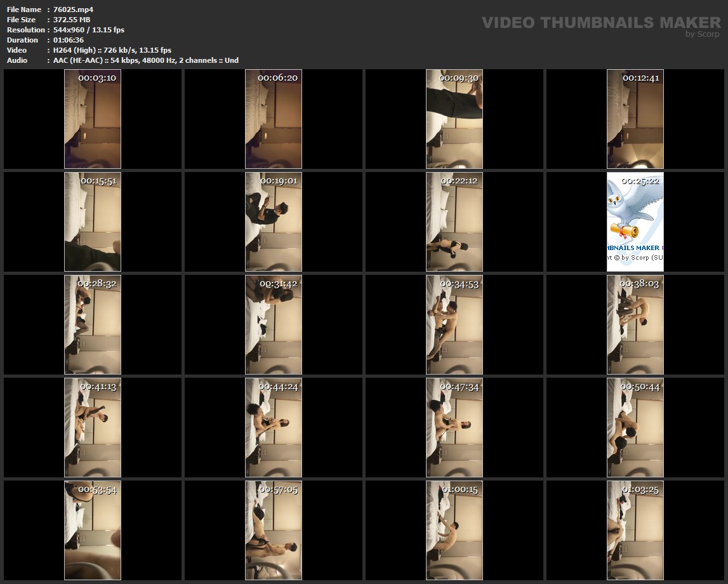
Task: Click the 00:57:05 thumbnail
Action: pyautogui.click(x=274, y=530)
